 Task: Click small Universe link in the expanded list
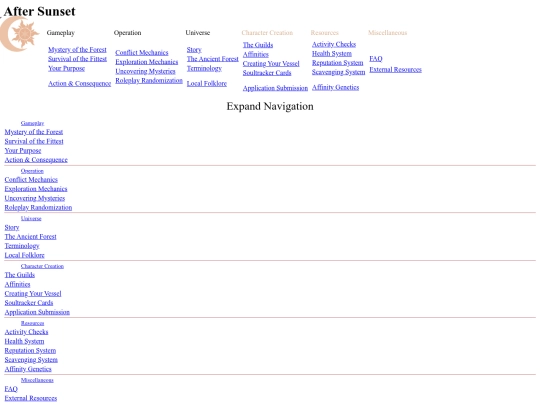31,219
